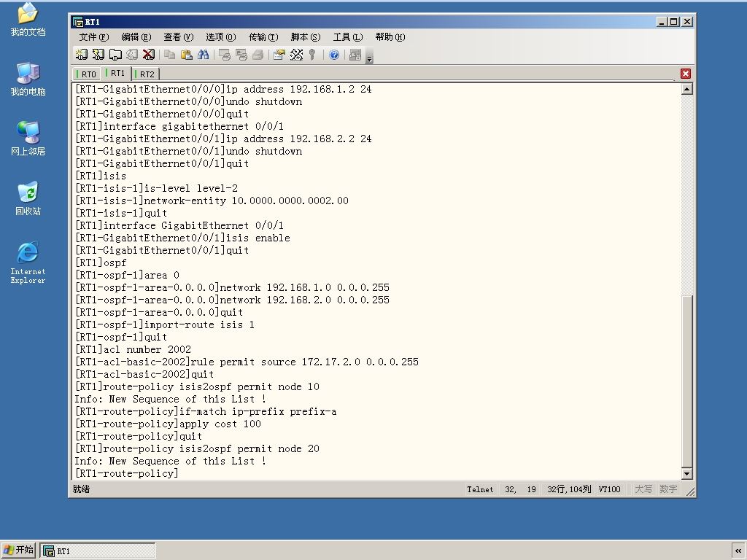Click the 回收站 recycle bin icon
This screenshot has width=747, height=560.
(28, 198)
